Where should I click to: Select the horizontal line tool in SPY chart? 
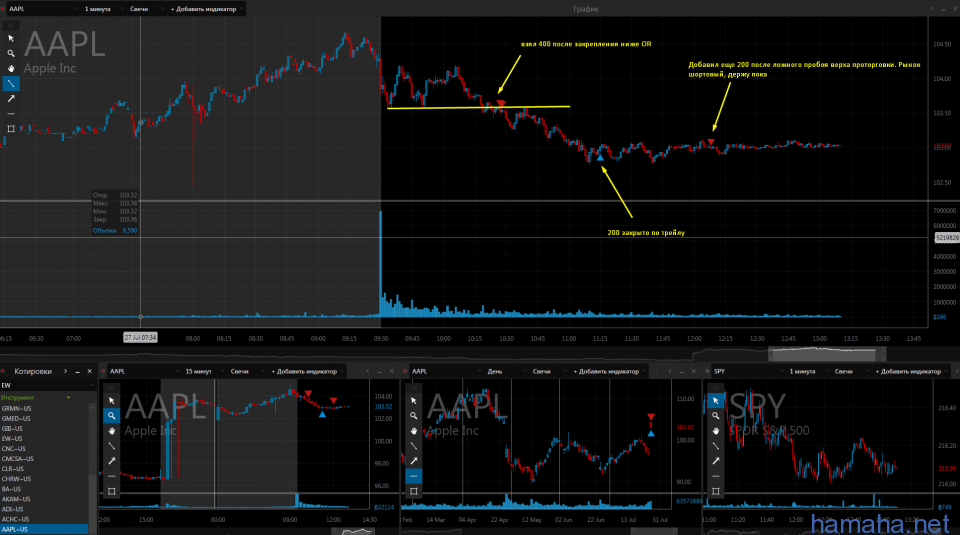coord(715,476)
